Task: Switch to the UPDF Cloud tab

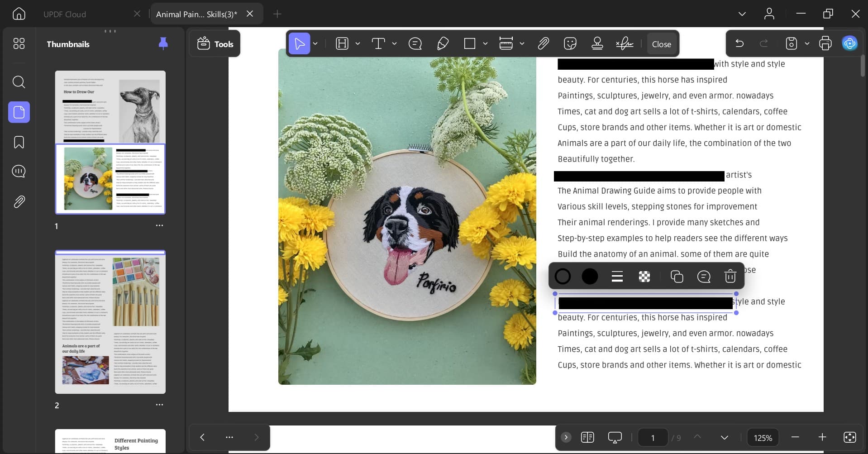Action: click(65, 14)
